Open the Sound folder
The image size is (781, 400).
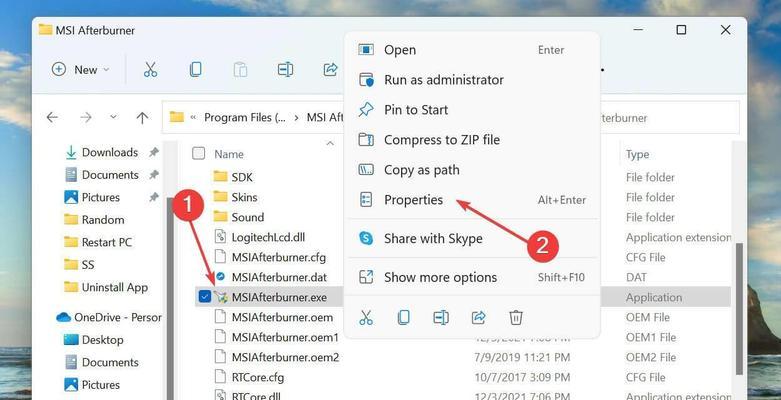[x=248, y=217]
